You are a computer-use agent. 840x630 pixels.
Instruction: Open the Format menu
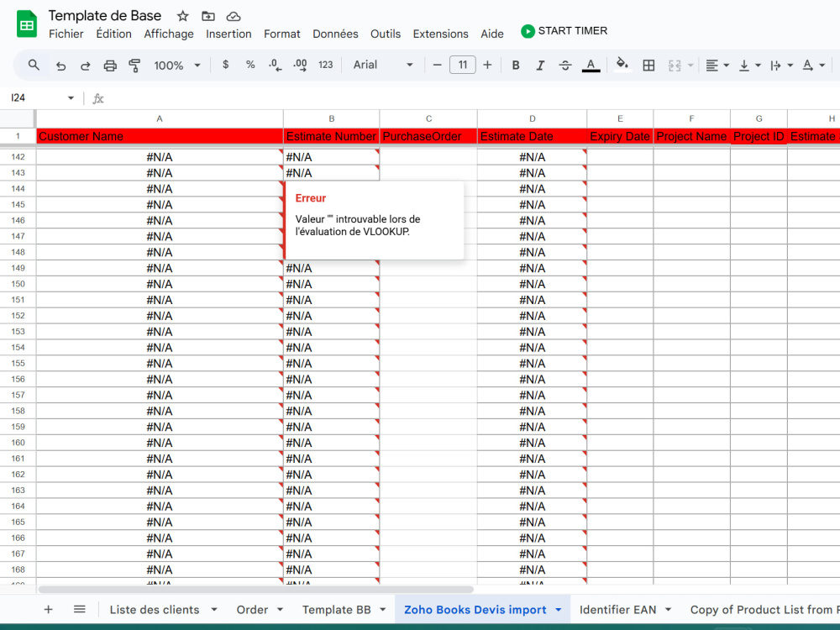tap(281, 34)
